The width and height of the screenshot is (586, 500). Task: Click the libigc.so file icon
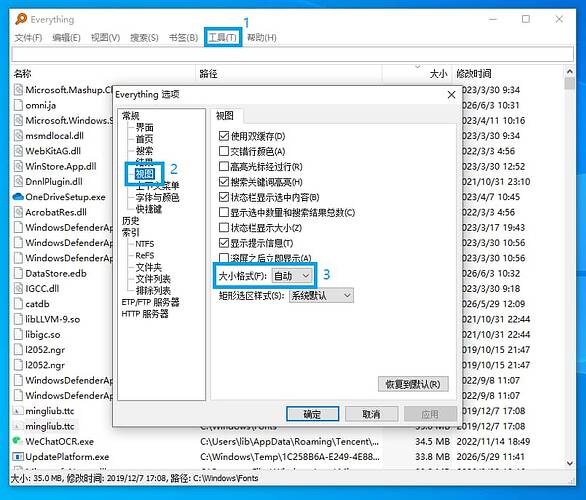pos(18,334)
